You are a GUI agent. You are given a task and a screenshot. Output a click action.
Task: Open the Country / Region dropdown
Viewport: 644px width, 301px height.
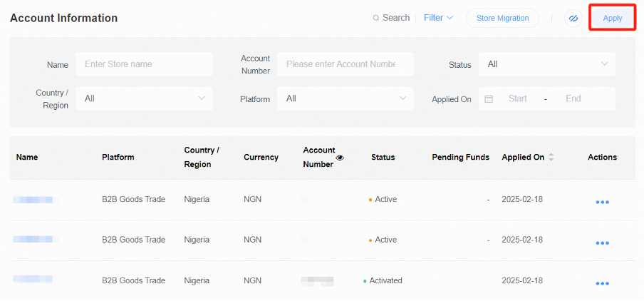coord(144,98)
